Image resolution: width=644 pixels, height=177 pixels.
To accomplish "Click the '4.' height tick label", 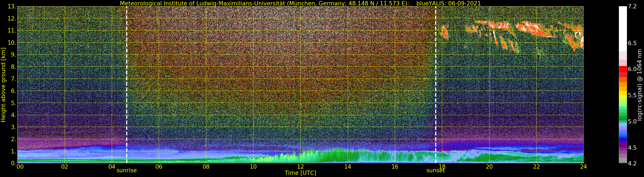I will [x=14, y=115].
